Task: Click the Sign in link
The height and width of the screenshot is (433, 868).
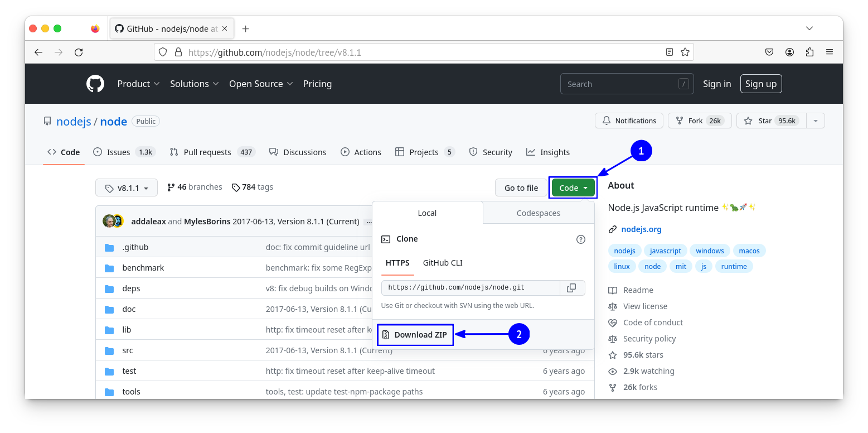Action: tap(717, 84)
